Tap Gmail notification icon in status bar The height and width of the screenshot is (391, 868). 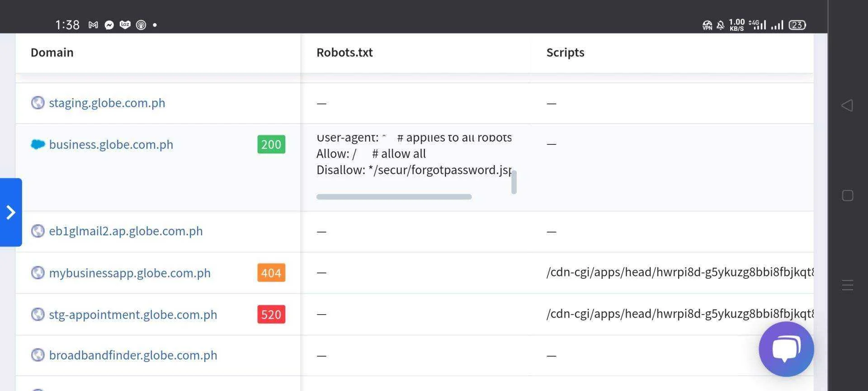click(x=93, y=25)
